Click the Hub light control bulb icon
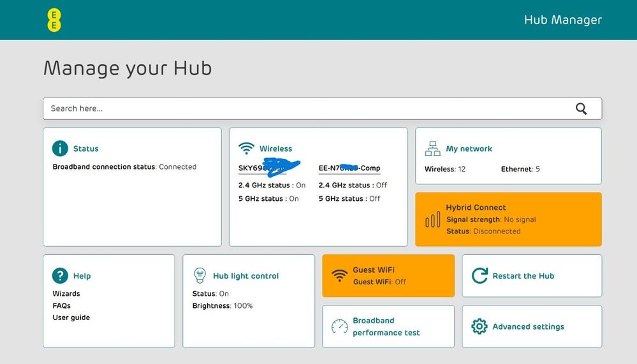Screen dimensions: 637x364 pos(200,275)
